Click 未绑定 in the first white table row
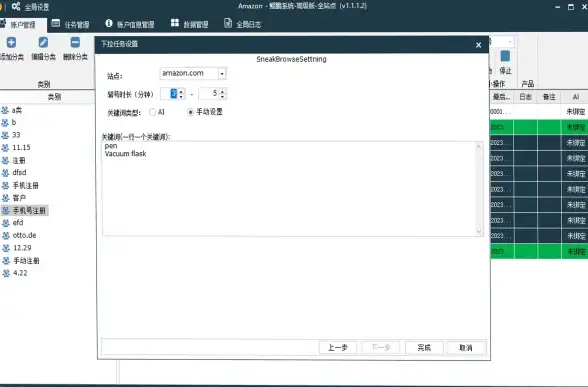The image size is (588, 387). coord(576,112)
